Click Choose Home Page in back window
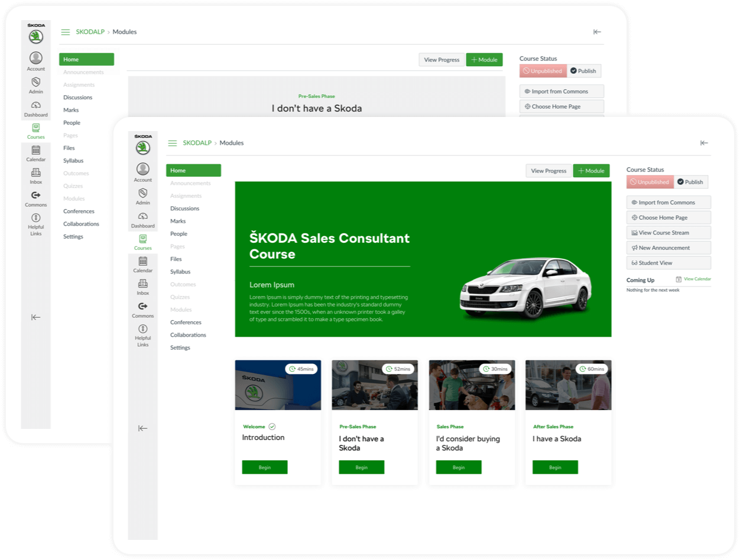Image resolution: width=740 pixels, height=560 pixels. 562,106
